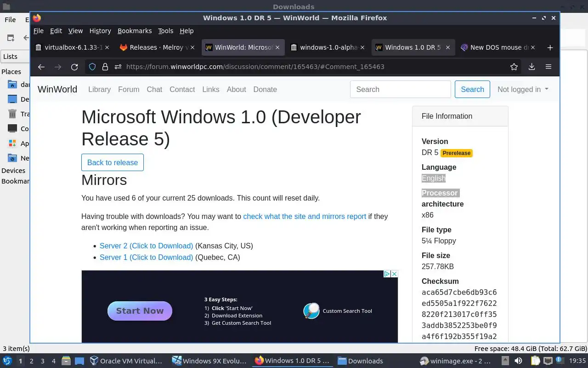Image resolution: width=588 pixels, height=368 pixels.
Task: Switch to the windows-1.0-alpha tab
Action: [x=327, y=47]
